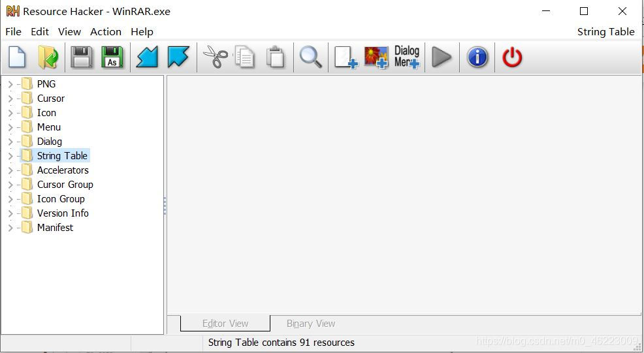This screenshot has width=644, height=353.
Task: Click the blue up-right arrow icon
Action: 178,57
